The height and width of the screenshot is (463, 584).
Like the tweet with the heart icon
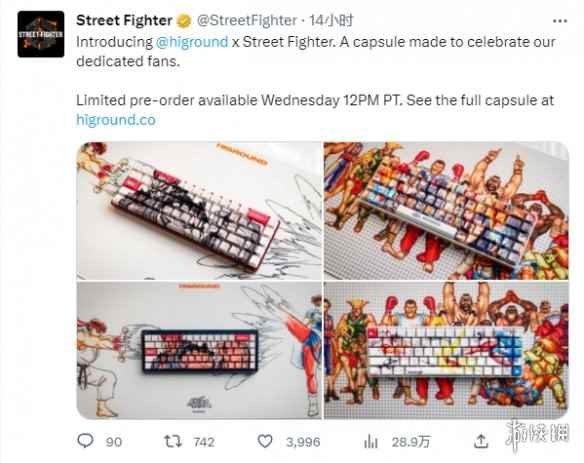point(265,441)
